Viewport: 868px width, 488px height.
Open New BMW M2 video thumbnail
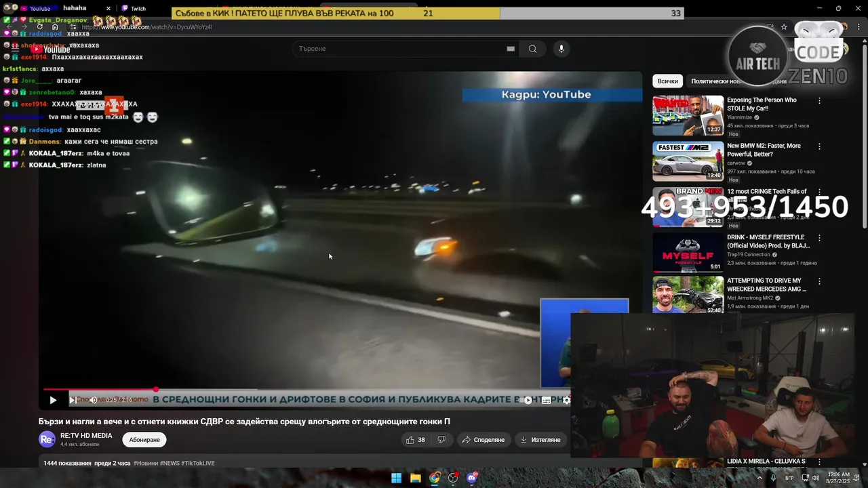(688, 161)
